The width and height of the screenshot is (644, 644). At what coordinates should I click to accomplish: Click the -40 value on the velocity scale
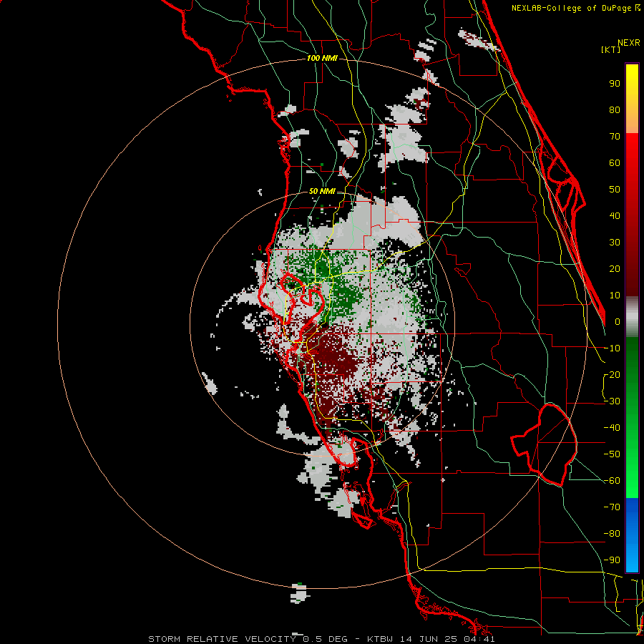click(612, 428)
